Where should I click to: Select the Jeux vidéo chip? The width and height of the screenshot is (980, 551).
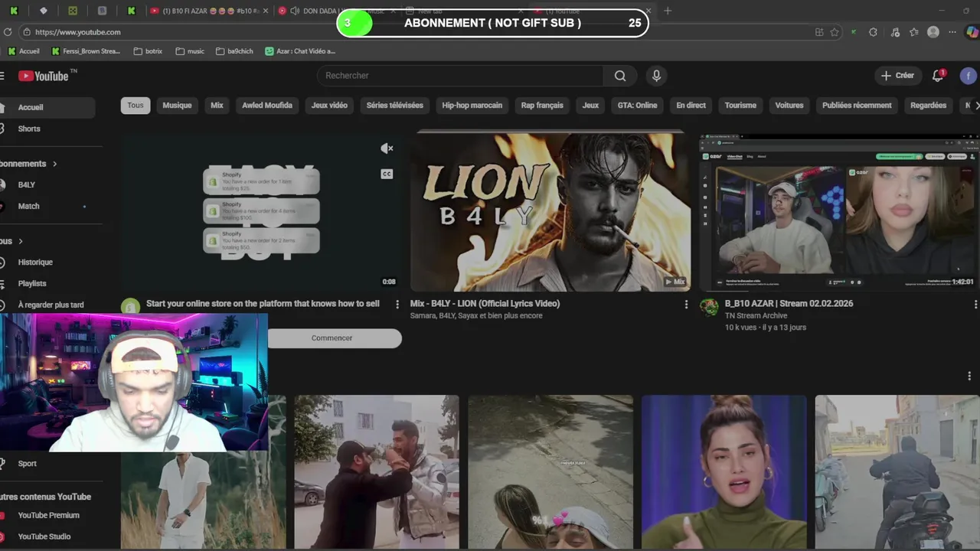(x=329, y=106)
